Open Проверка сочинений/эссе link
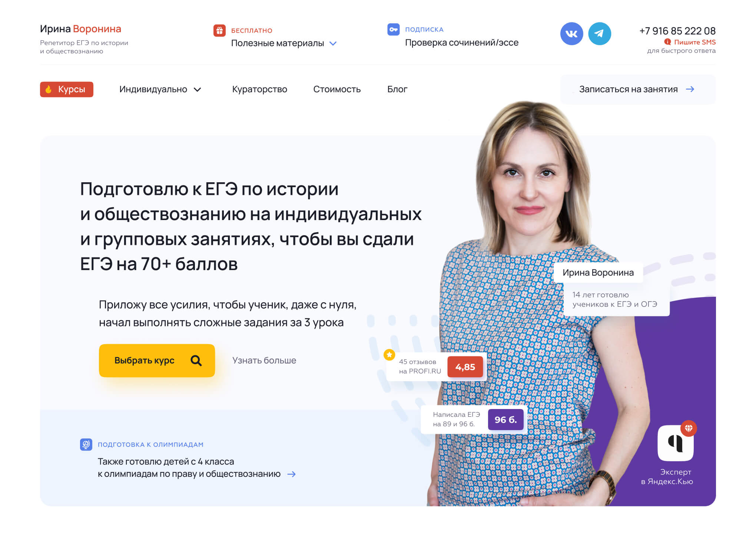This screenshot has height=542, width=756. pos(461,43)
